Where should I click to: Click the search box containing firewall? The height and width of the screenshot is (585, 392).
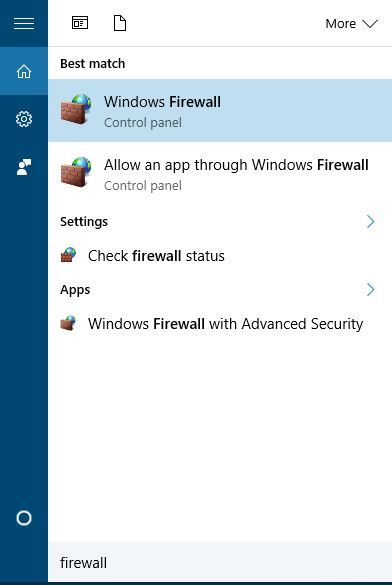[220, 562]
